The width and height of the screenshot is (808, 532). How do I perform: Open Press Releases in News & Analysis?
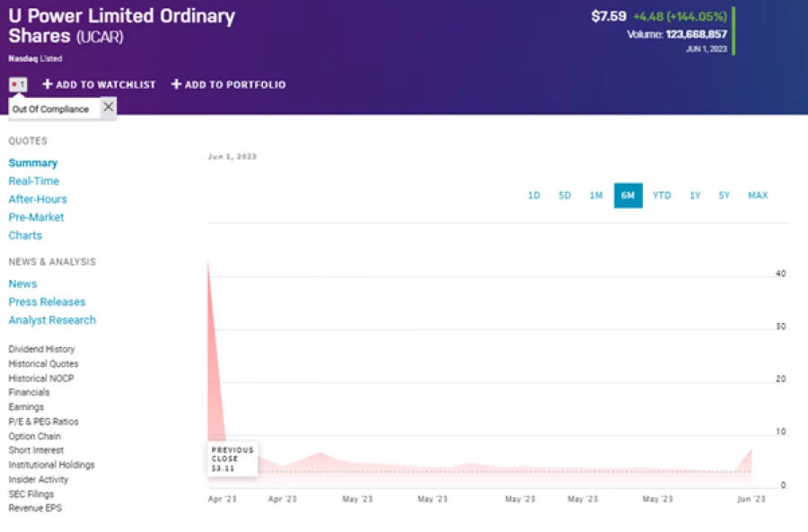coord(47,302)
